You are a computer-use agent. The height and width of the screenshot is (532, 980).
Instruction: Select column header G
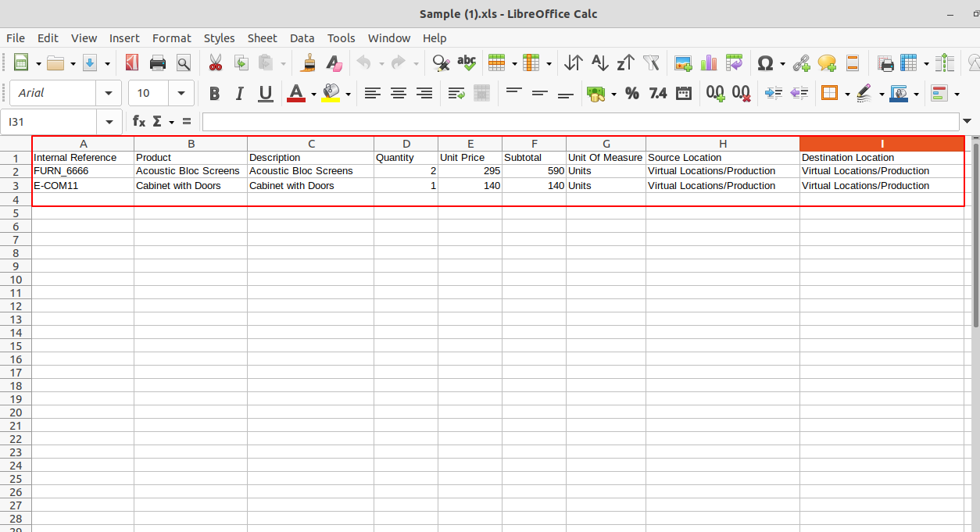click(x=606, y=144)
